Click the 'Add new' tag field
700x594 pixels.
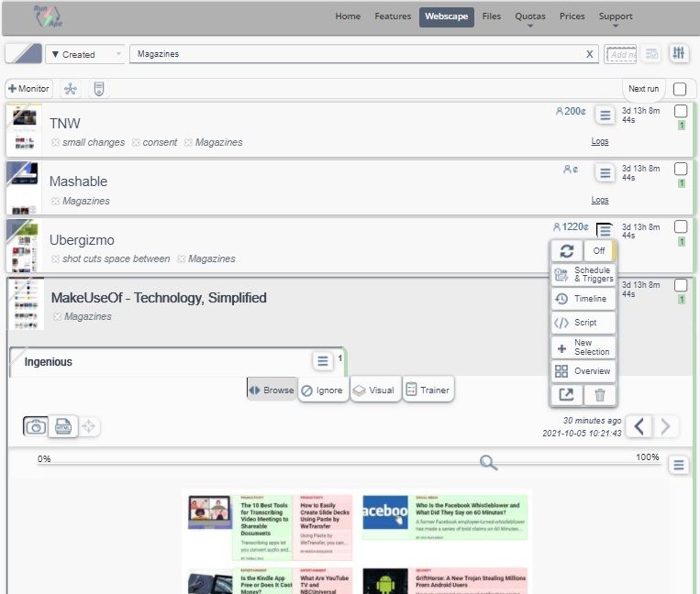click(x=620, y=54)
